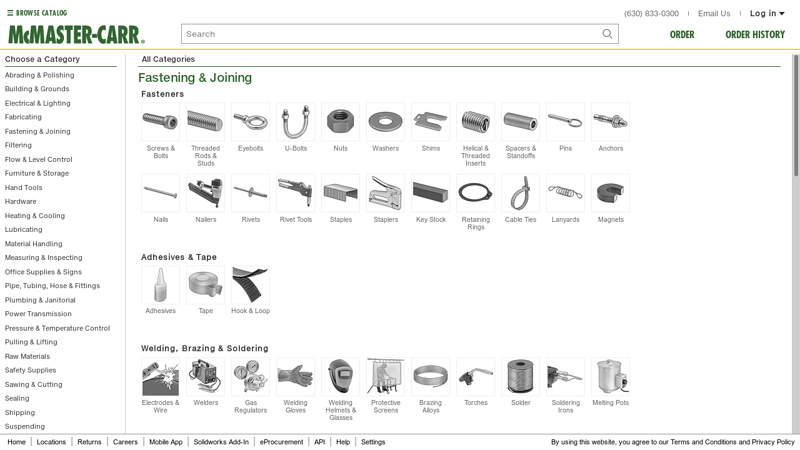Open the Browse Catalog menu
800x450 pixels.
coord(37,13)
